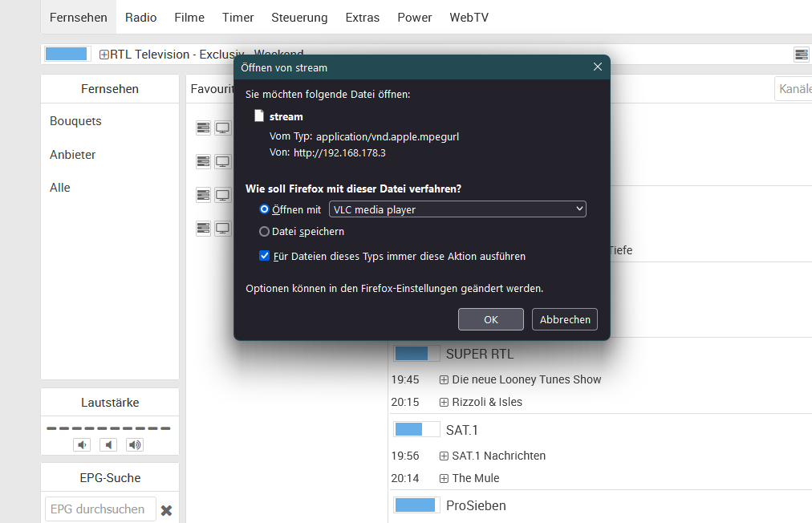
Task: Click the Favourites bouquet tab heading
Action: point(213,89)
